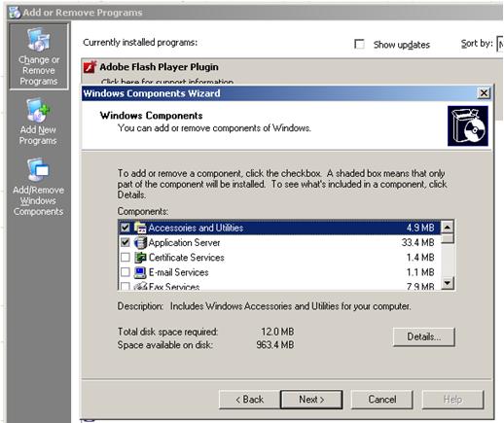Open Add/Remove Windows Components sidebar icon
This screenshot has width=504, height=423.
[x=38, y=187]
